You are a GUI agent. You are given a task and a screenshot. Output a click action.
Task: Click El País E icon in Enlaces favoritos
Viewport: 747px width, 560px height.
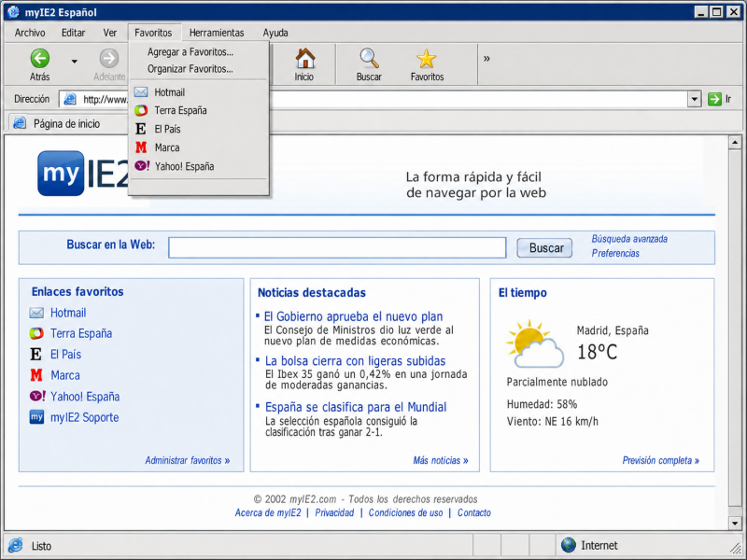(x=36, y=355)
